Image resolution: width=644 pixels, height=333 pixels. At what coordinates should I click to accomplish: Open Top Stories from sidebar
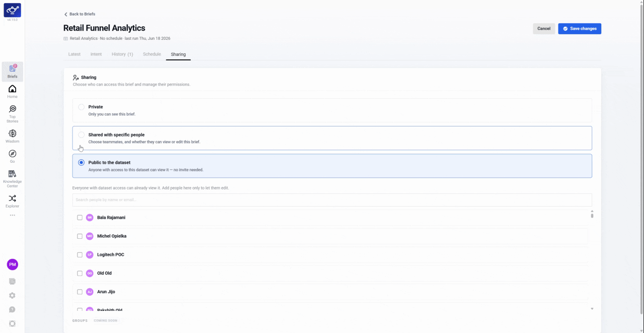pyautogui.click(x=12, y=114)
